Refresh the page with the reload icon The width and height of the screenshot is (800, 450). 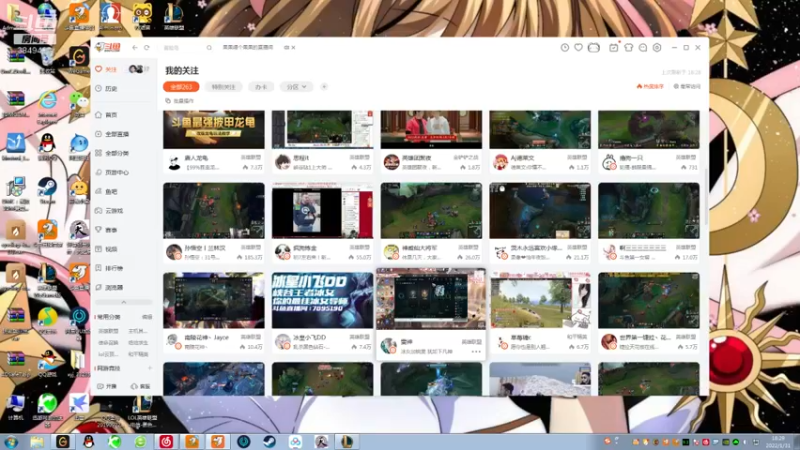147,47
